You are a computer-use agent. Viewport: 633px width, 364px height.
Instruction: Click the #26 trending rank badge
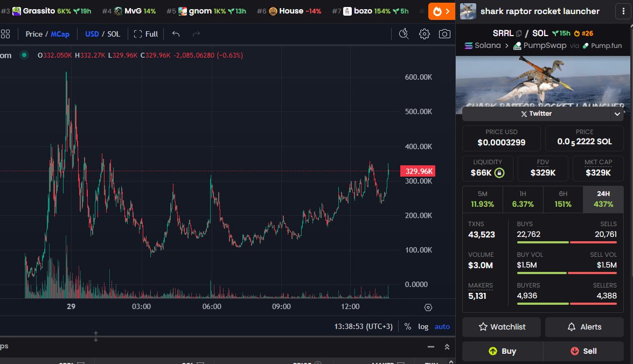click(584, 33)
